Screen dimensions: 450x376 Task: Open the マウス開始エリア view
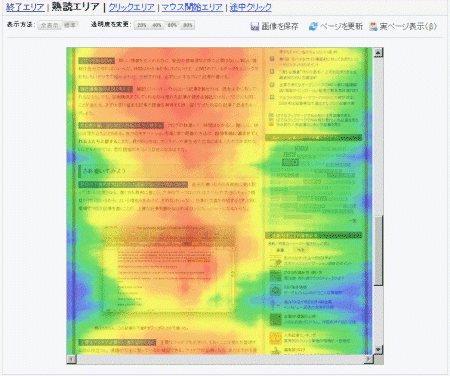(x=192, y=7)
